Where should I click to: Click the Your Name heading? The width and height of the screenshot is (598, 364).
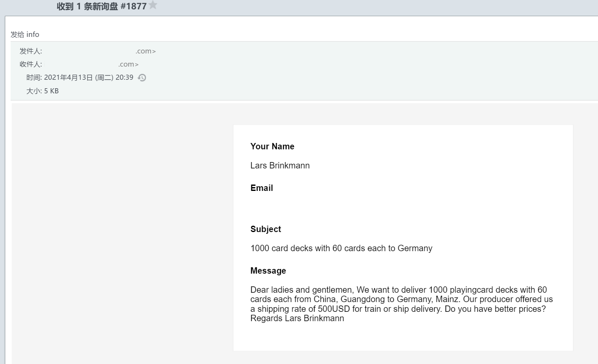click(272, 146)
